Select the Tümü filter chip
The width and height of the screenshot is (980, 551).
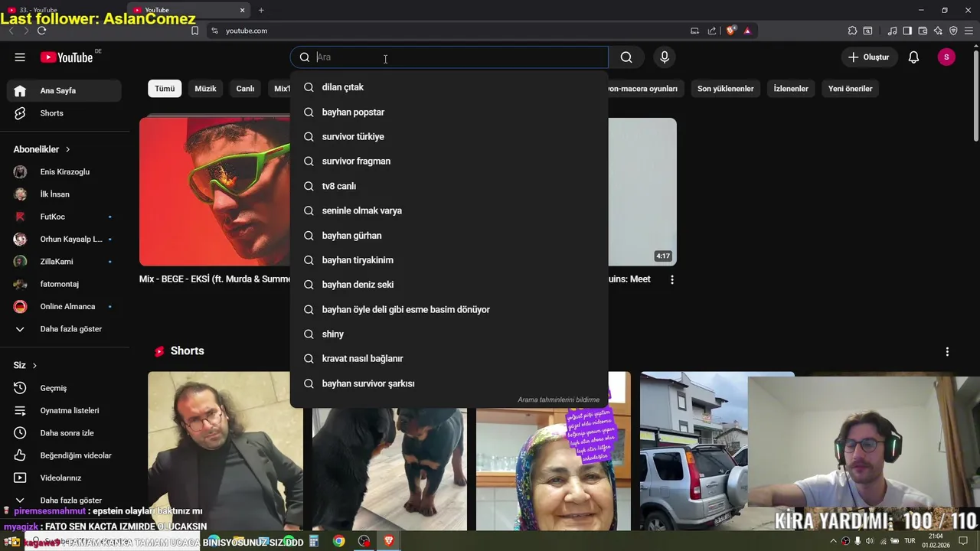pos(165,89)
